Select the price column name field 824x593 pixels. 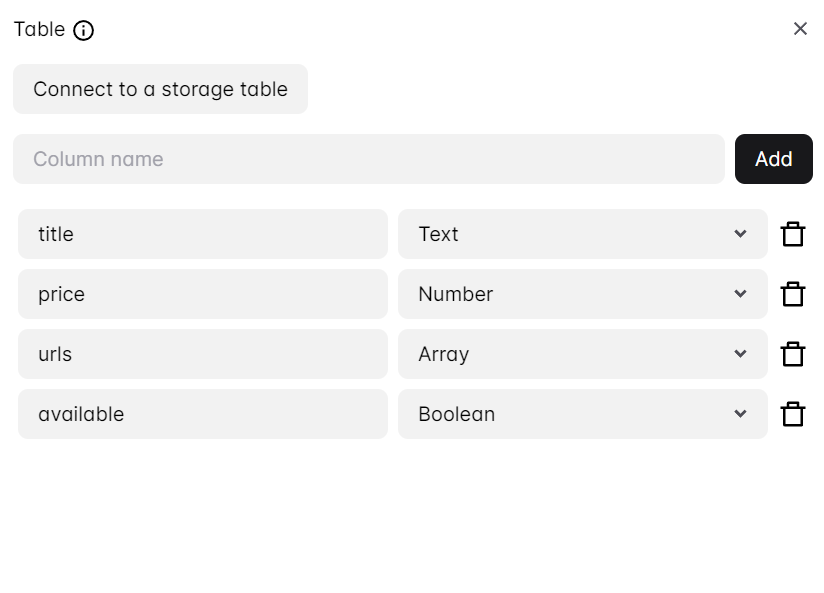pos(202,294)
